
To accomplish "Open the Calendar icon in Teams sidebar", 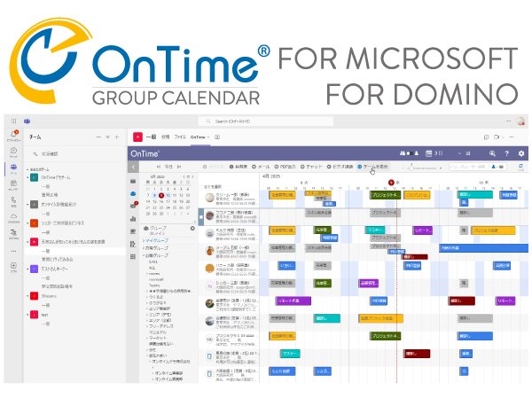I will [x=13, y=185].
